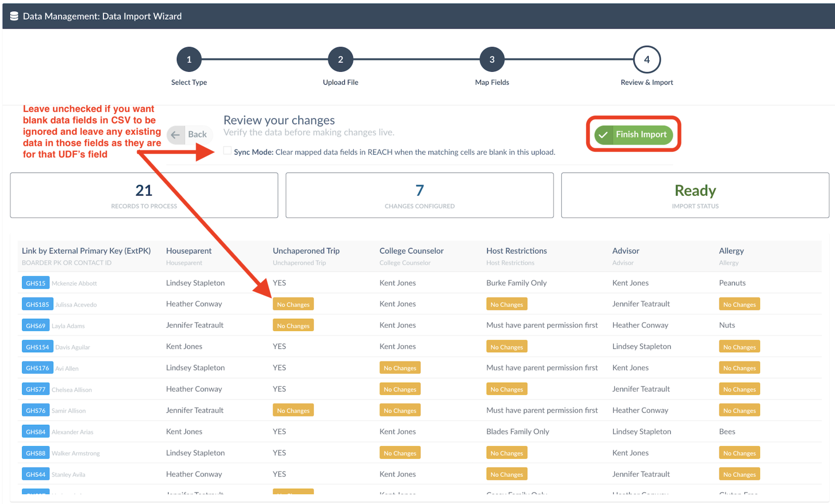Click No Changes badge in Layla Adams Unchaperoned Trip
Screen dimensions: 835x504
293,325
